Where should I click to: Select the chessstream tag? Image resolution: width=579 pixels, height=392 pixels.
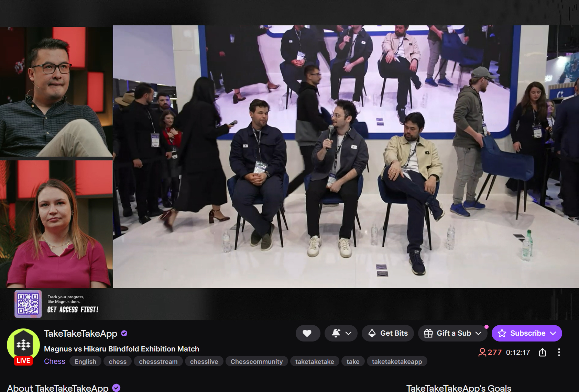[x=158, y=361]
